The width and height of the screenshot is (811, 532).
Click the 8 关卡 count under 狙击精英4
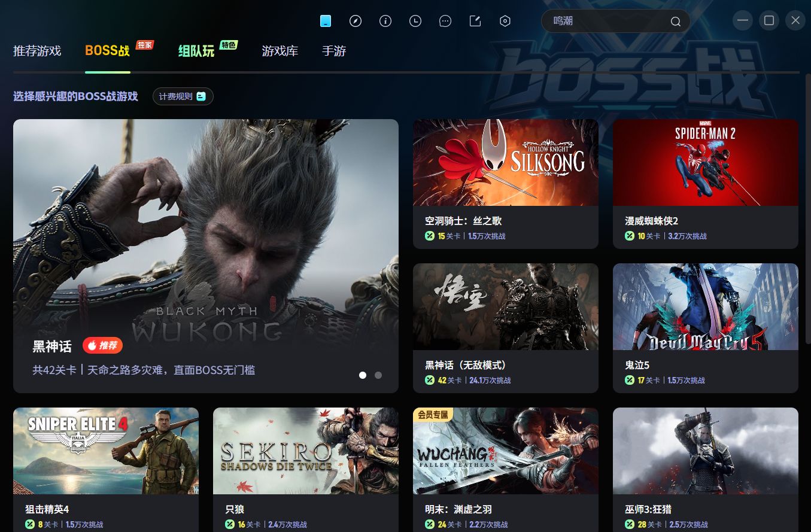click(x=48, y=524)
